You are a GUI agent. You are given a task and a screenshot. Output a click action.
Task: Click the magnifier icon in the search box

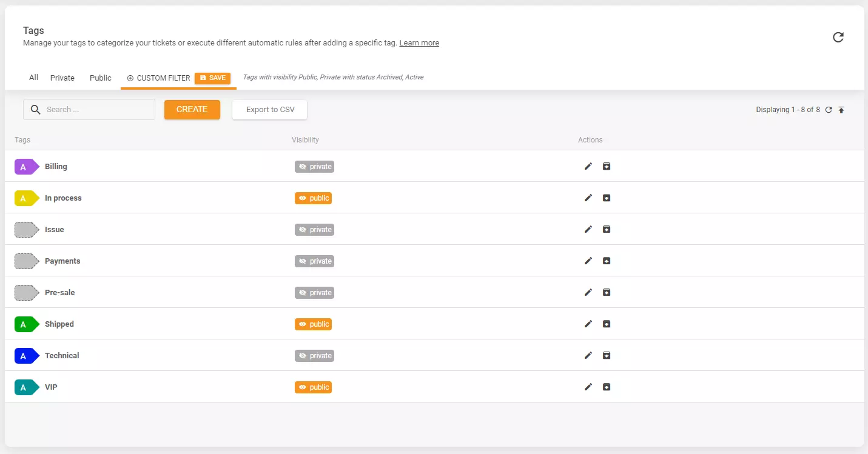(35, 109)
